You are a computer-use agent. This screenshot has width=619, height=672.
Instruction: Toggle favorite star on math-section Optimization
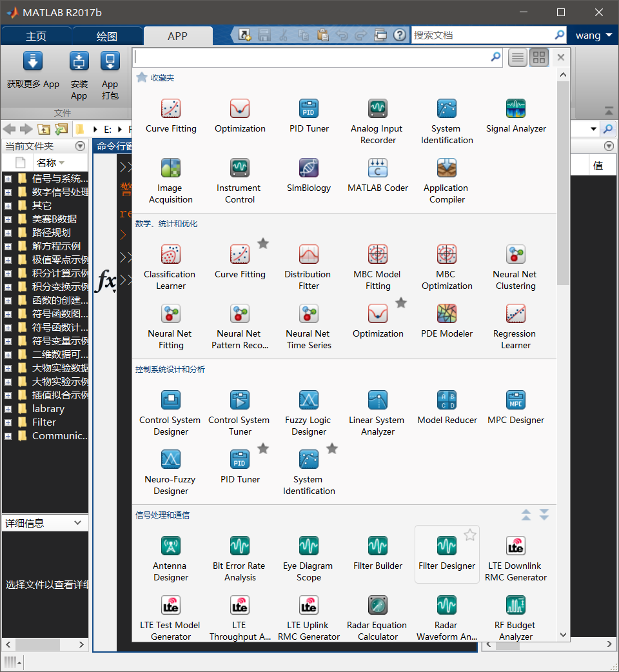[x=401, y=302]
